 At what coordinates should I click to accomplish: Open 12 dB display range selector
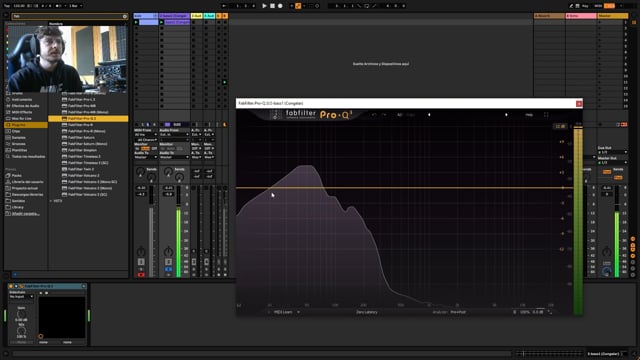560,127
